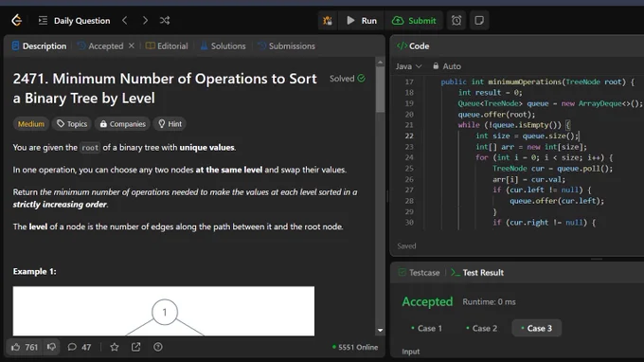This screenshot has width=644, height=362.
Task: Click the description scrollbar thumb
Action: coord(381,89)
